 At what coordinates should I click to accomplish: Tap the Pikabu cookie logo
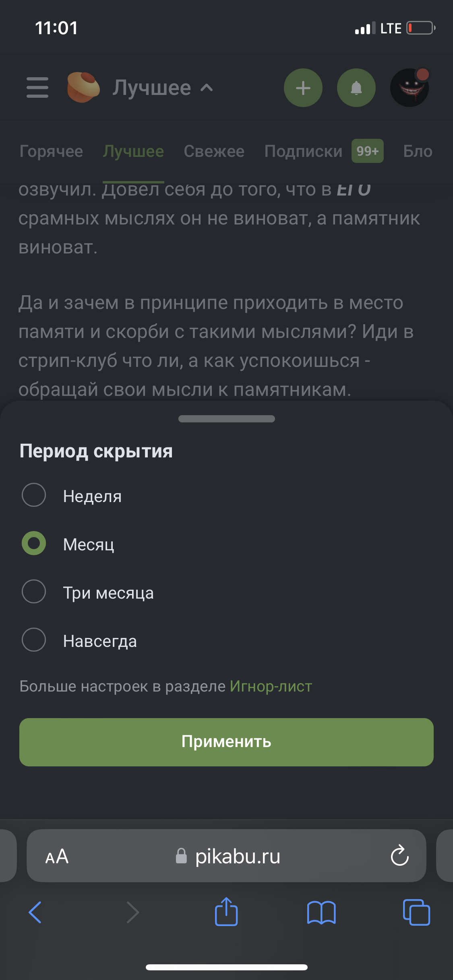click(83, 87)
